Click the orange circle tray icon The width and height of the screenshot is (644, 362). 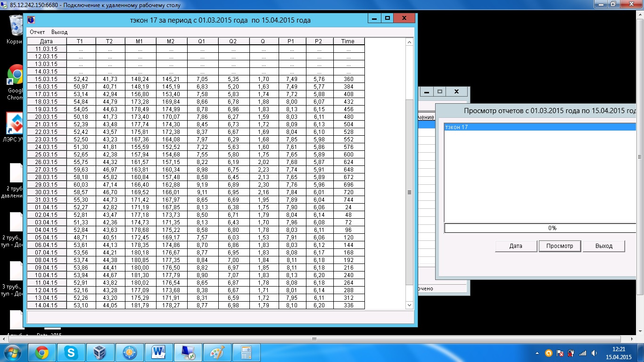(549, 353)
